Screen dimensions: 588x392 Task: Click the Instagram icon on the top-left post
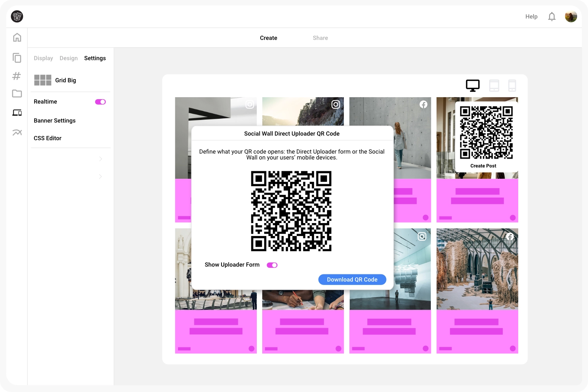point(249,104)
